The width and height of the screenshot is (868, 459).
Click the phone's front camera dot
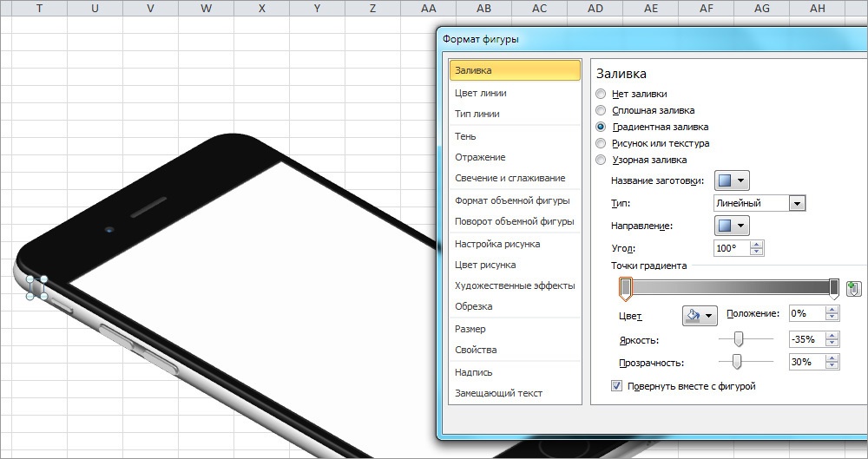tap(109, 229)
